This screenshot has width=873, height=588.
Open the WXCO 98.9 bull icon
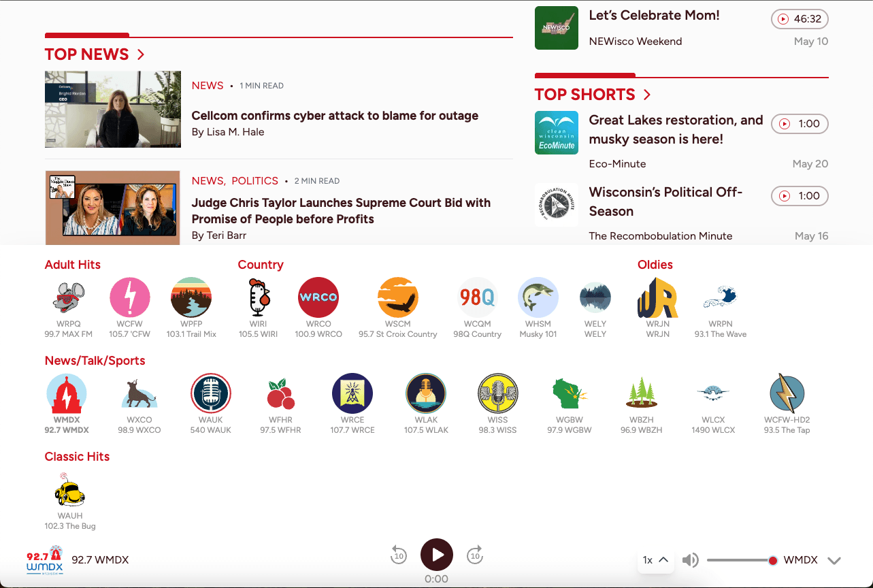[139, 393]
